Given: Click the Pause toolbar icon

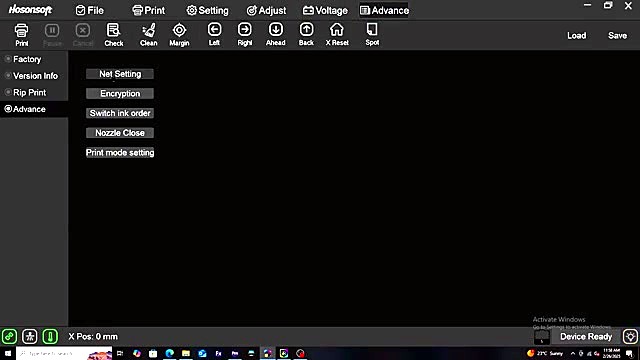Looking at the screenshot, I should (52, 35).
